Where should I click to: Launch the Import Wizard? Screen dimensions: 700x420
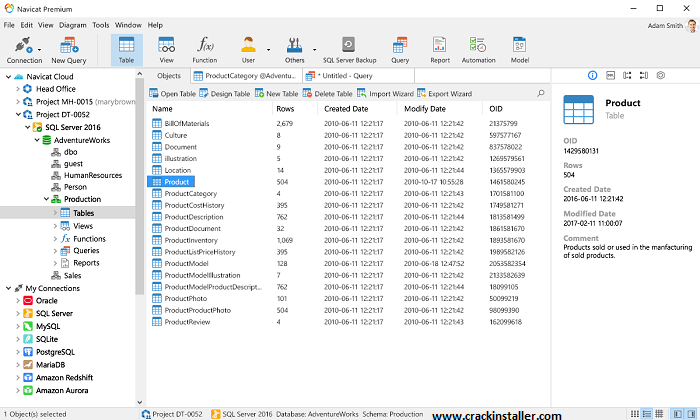(x=385, y=93)
